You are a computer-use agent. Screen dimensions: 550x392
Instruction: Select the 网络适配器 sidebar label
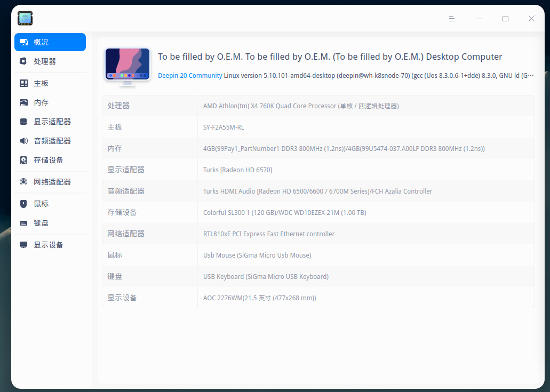click(x=52, y=182)
